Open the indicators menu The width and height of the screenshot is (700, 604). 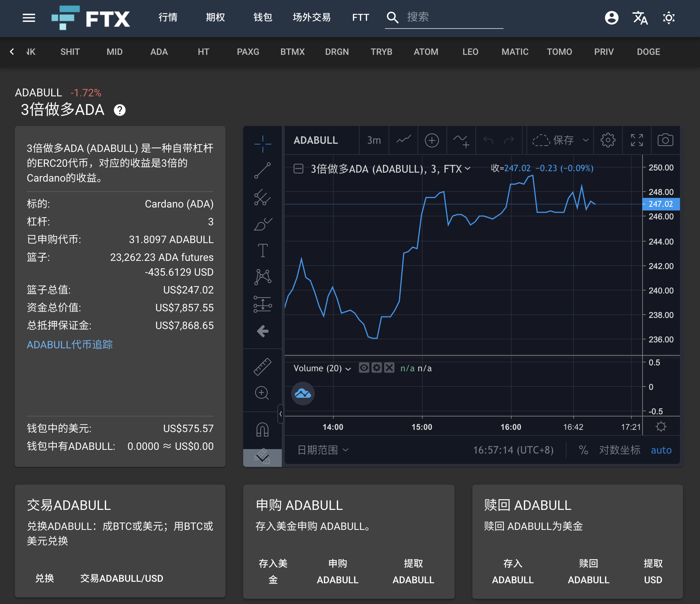tap(461, 141)
